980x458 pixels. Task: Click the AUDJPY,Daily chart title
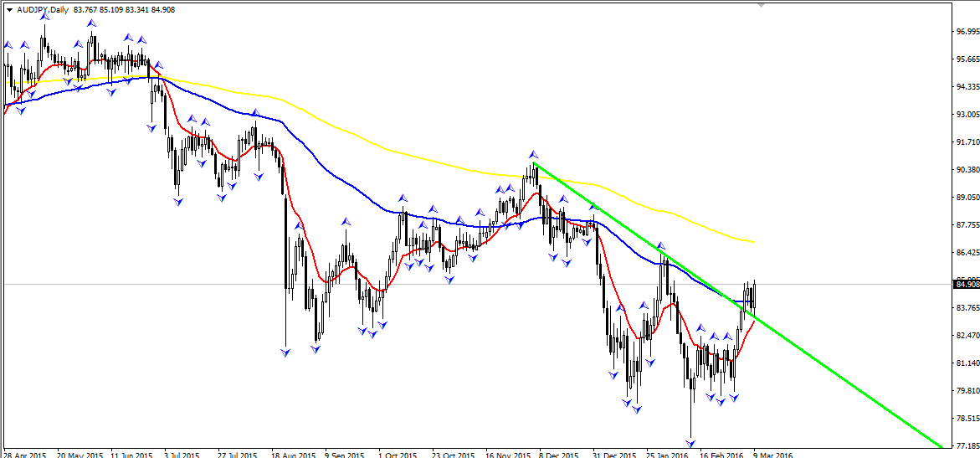(x=42, y=10)
